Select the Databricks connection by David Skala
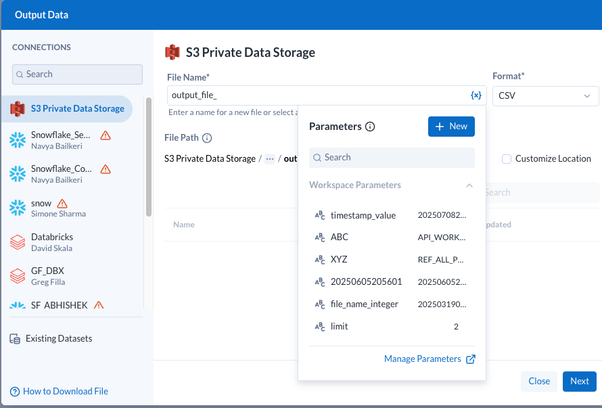The image size is (602, 408). 67,242
